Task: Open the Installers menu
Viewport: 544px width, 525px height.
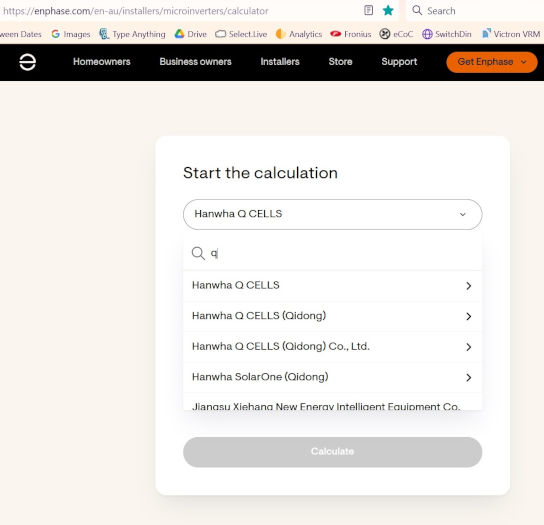Action: click(x=280, y=62)
